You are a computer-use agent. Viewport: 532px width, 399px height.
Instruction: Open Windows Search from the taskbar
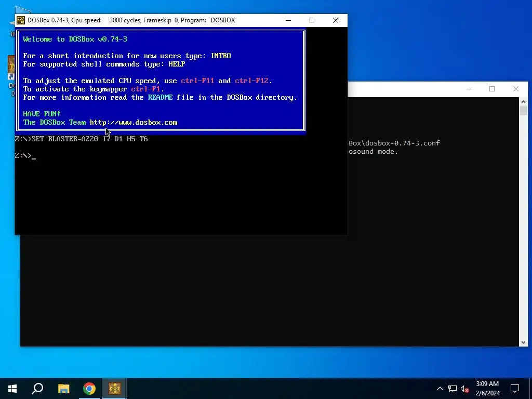[37, 389]
